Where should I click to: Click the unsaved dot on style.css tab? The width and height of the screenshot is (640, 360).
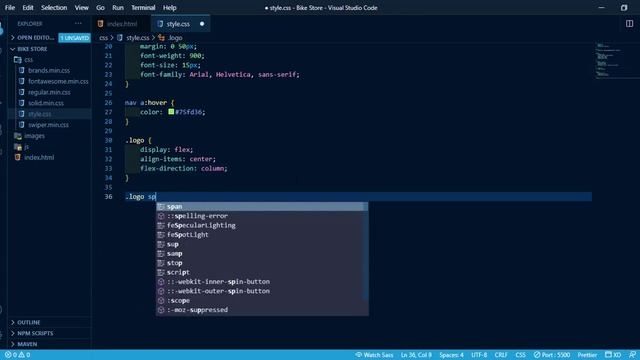point(202,24)
